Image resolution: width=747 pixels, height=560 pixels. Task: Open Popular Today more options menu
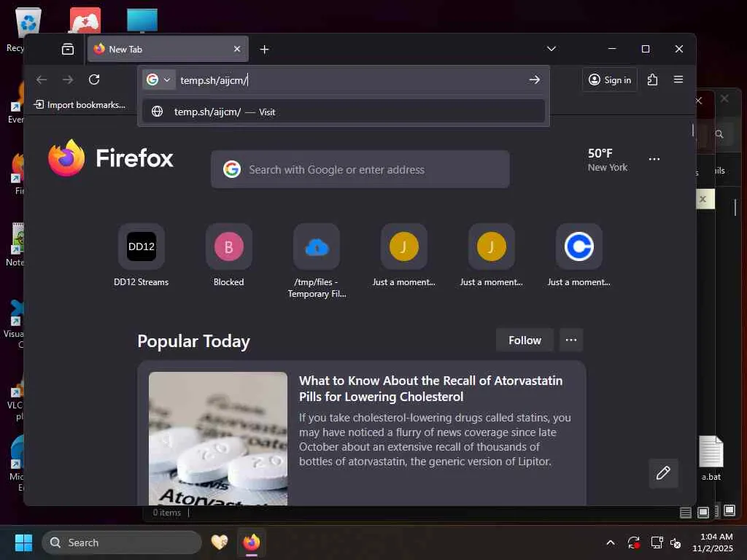[x=570, y=340]
